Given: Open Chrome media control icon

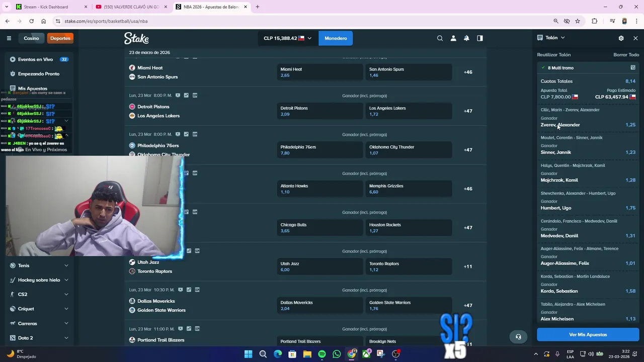Looking at the screenshot, I should click(612, 21).
